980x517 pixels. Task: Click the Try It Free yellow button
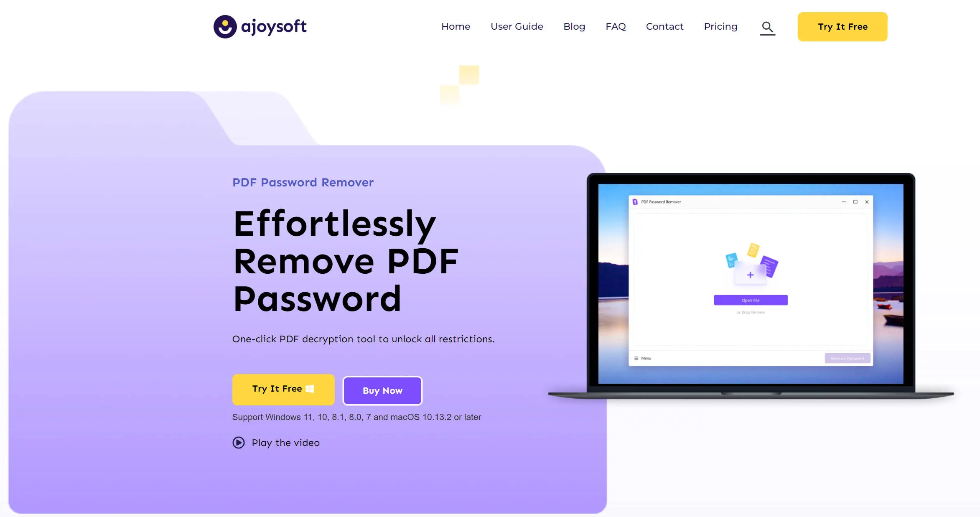[843, 27]
